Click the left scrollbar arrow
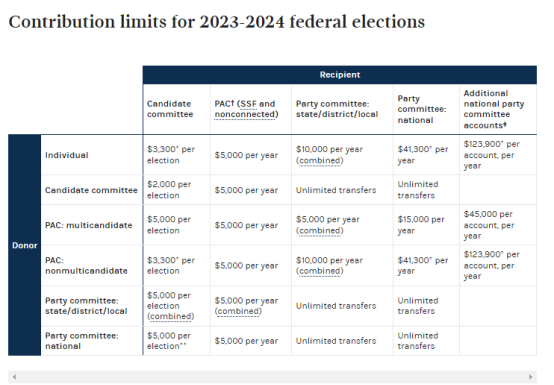The image size is (554, 385). click(14, 377)
